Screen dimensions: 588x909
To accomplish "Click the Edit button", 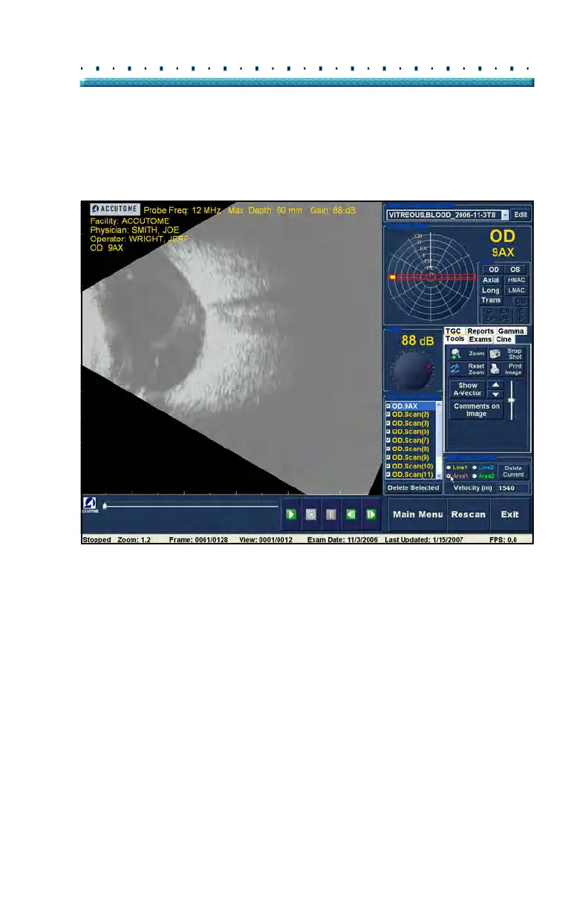I will (x=520, y=215).
